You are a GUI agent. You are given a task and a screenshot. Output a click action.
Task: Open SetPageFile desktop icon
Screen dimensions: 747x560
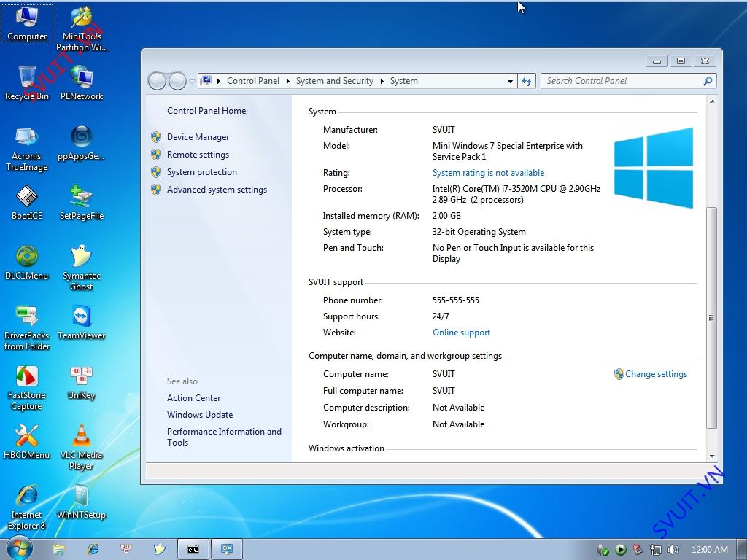tap(82, 203)
